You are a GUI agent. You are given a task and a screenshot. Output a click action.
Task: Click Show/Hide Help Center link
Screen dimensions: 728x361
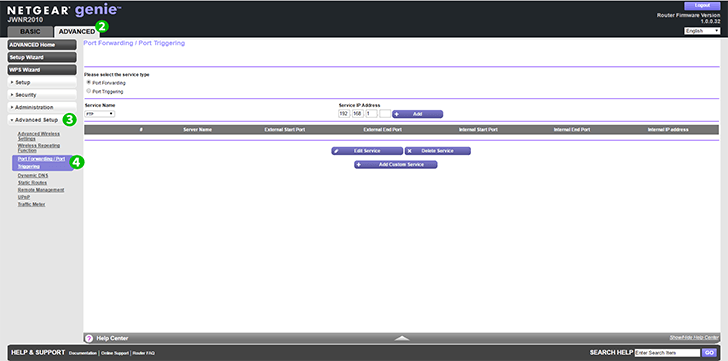tap(694, 337)
